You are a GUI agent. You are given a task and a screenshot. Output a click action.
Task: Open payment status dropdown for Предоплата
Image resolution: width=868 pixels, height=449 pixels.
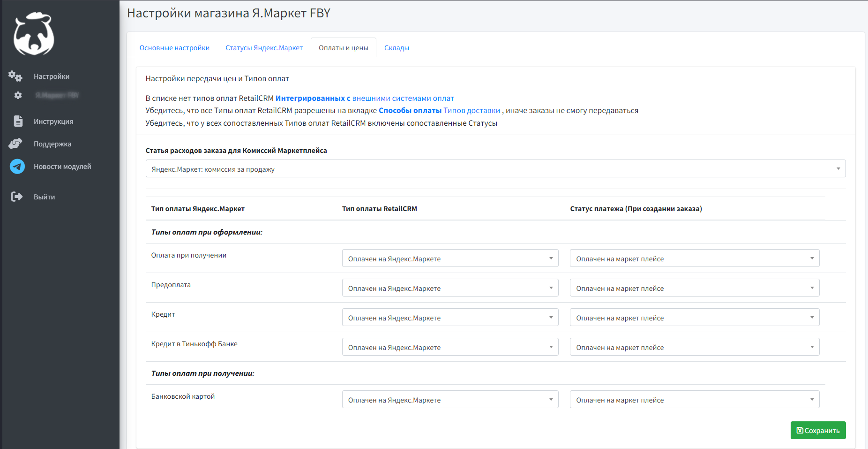695,288
